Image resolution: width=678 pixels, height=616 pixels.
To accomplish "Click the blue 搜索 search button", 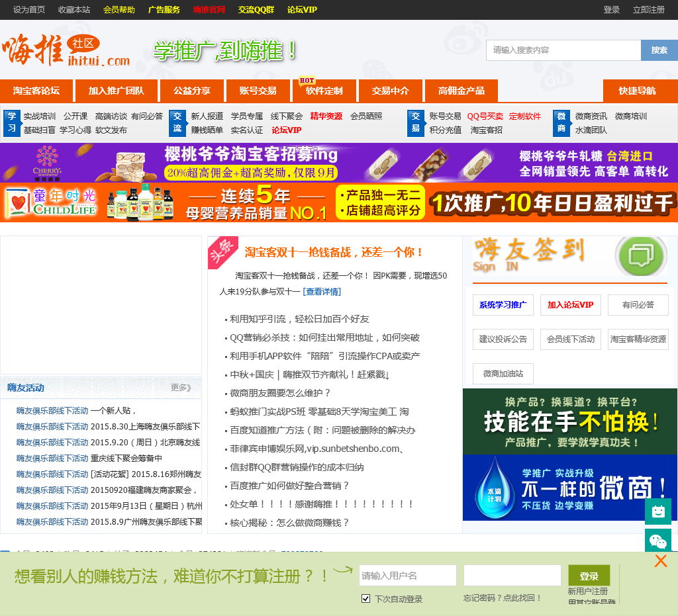I will [659, 50].
